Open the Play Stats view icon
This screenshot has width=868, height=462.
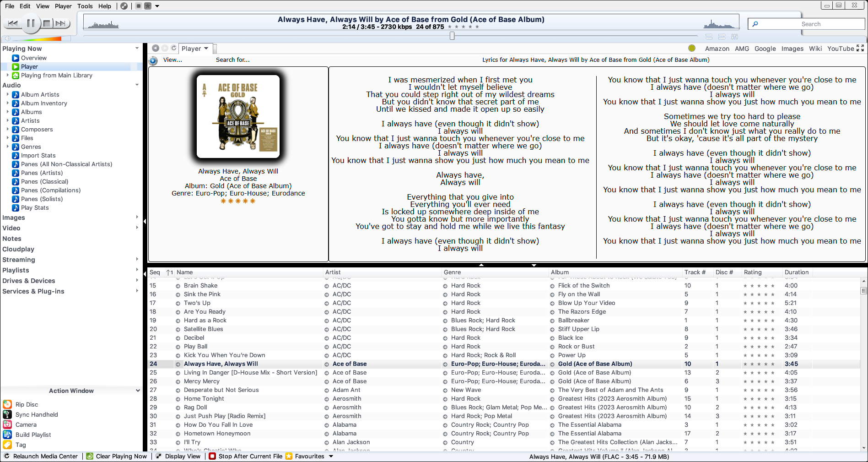tap(16, 207)
